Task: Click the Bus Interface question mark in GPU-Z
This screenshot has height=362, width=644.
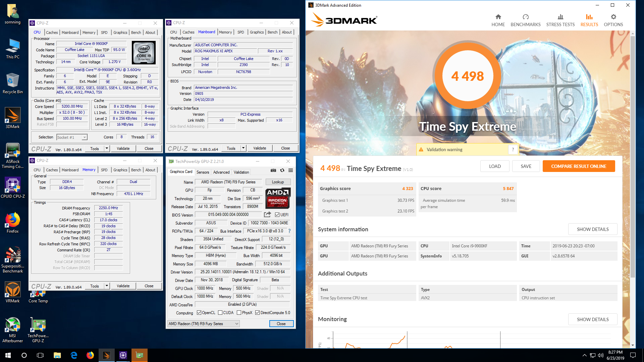Action: 289,231
